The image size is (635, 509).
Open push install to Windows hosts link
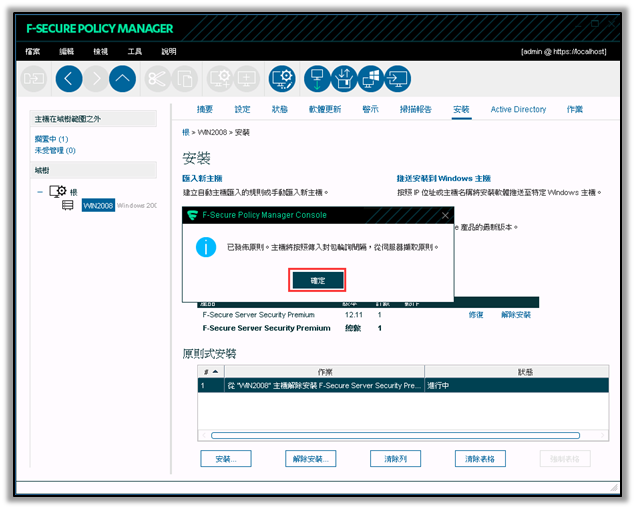click(443, 178)
